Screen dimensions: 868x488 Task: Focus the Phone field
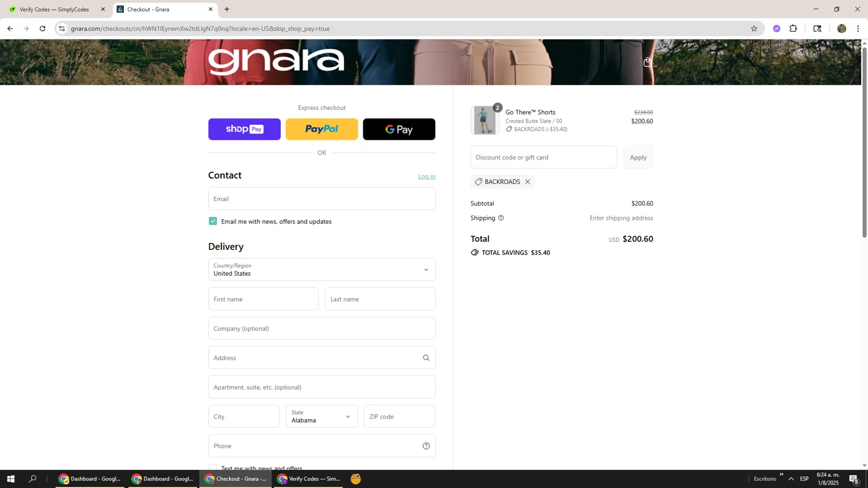pos(322,446)
